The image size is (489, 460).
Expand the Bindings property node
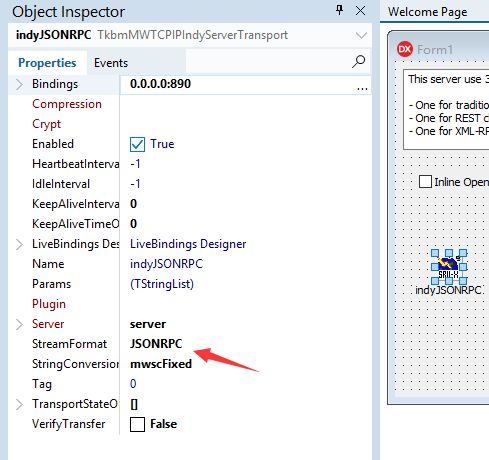(20, 84)
